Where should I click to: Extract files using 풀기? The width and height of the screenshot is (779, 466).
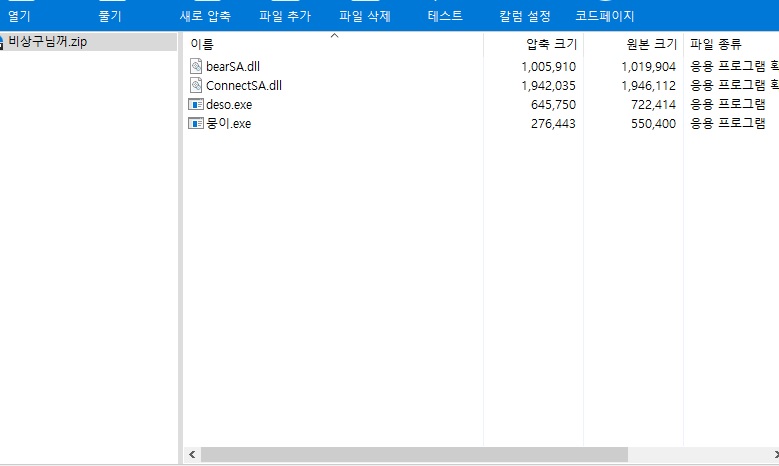point(110,16)
